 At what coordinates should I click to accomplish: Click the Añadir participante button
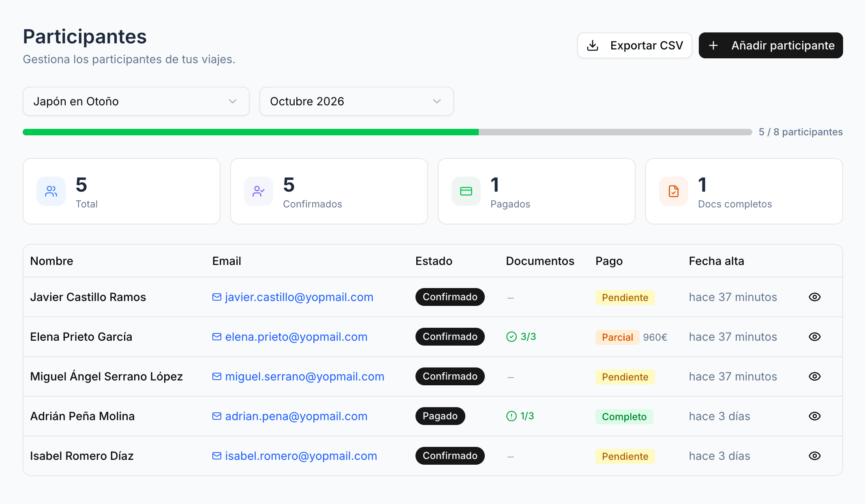click(x=771, y=45)
